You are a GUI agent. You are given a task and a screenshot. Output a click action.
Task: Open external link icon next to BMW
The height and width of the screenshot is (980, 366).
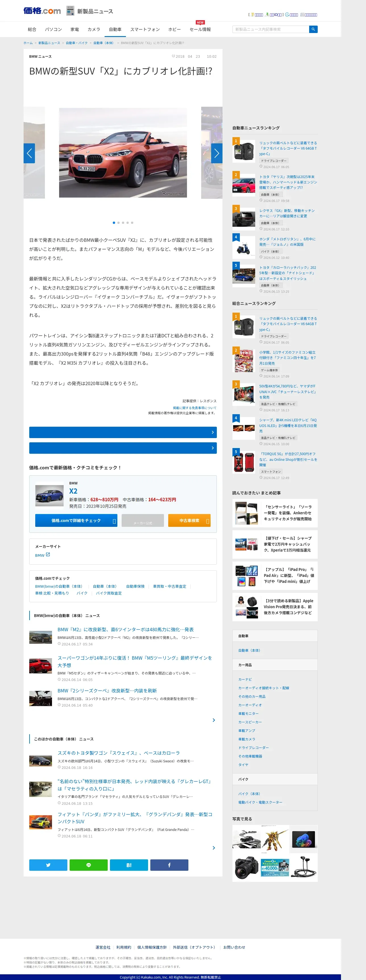48,555
